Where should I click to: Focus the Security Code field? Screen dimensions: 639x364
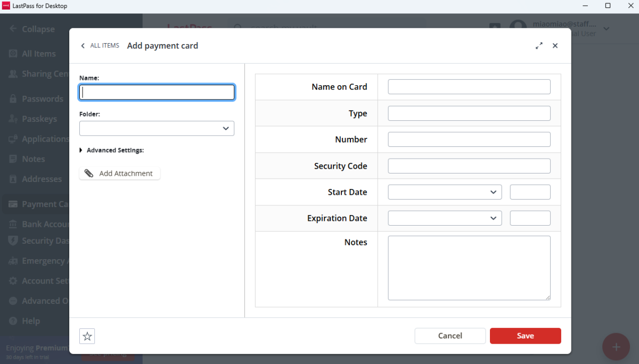(x=469, y=166)
